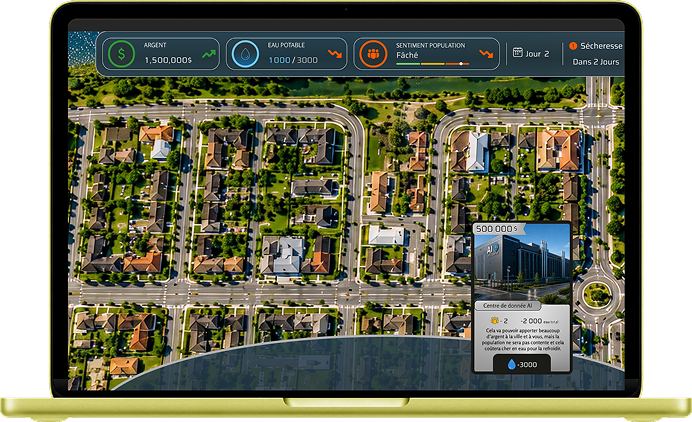Click the downward trend arrow beside Sentiment Population
This screenshot has width=692, height=422.
[x=486, y=54]
